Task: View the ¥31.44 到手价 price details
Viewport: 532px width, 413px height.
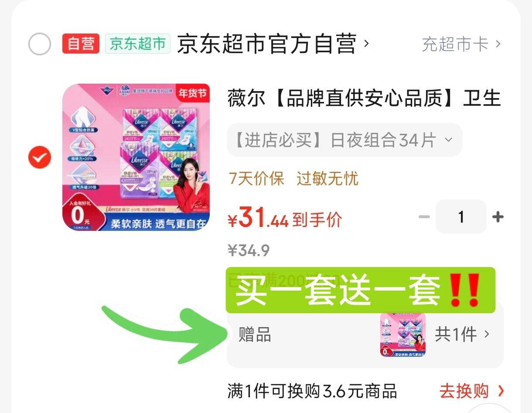Action: point(284,218)
